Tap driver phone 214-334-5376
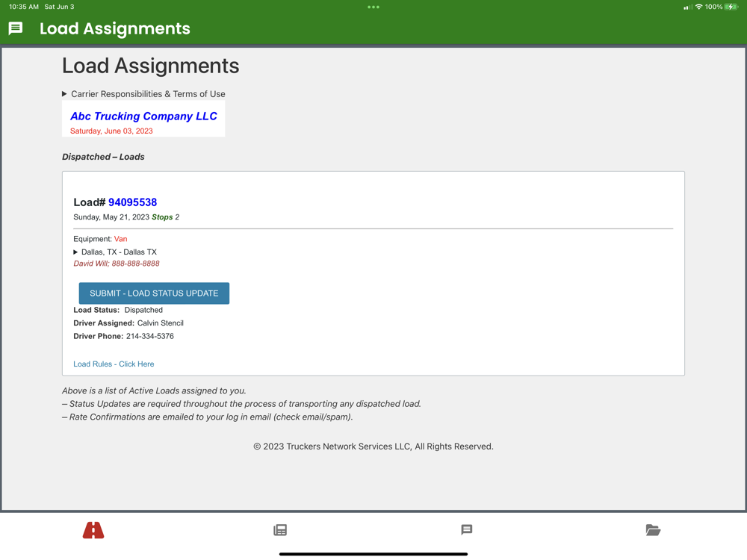This screenshot has height=560, width=747. click(150, 336)
